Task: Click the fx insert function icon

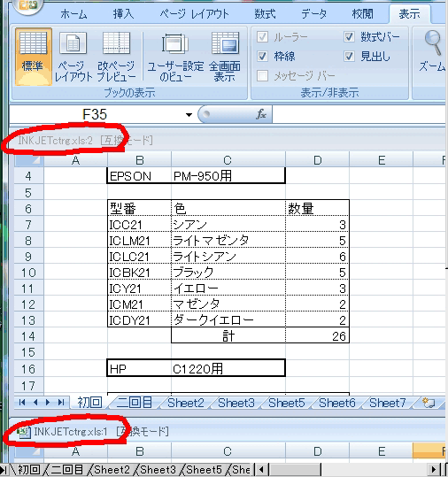Action: coord(261,114)
